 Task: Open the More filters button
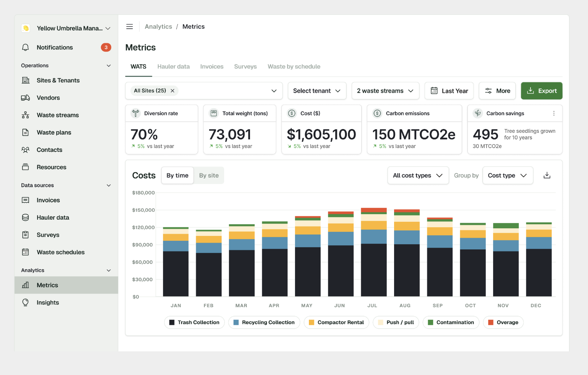497,91
